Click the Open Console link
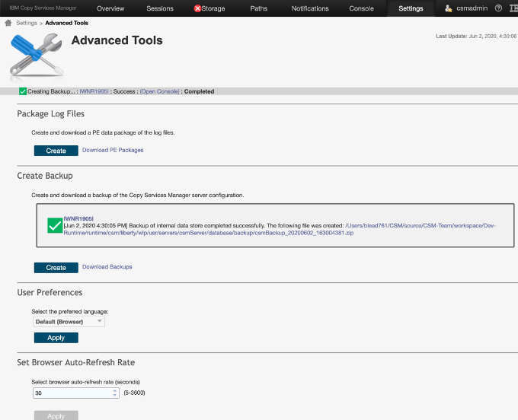 [x=159, y=91]
